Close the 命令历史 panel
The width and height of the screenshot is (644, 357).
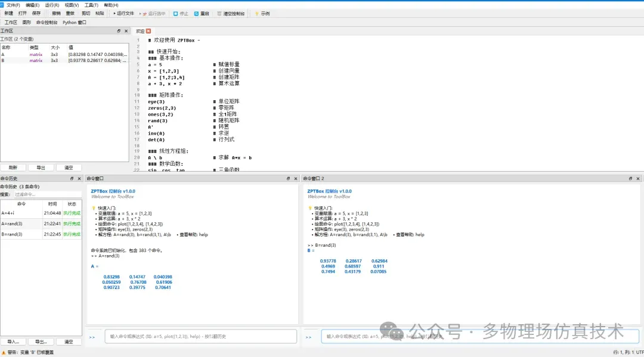coord(79,179)
